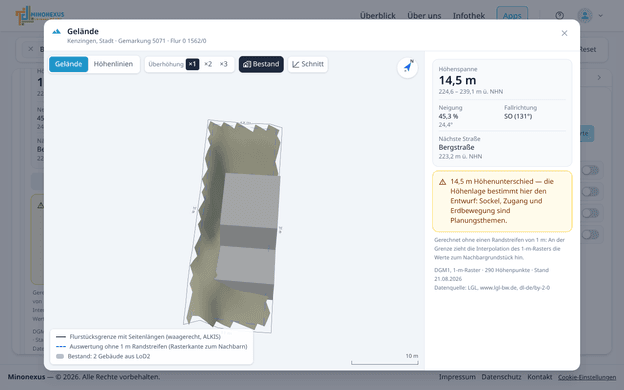624x390 pixels.
Task: Click the user avatar icon in header
Action: pyautogui.click(x=585, y=16)
